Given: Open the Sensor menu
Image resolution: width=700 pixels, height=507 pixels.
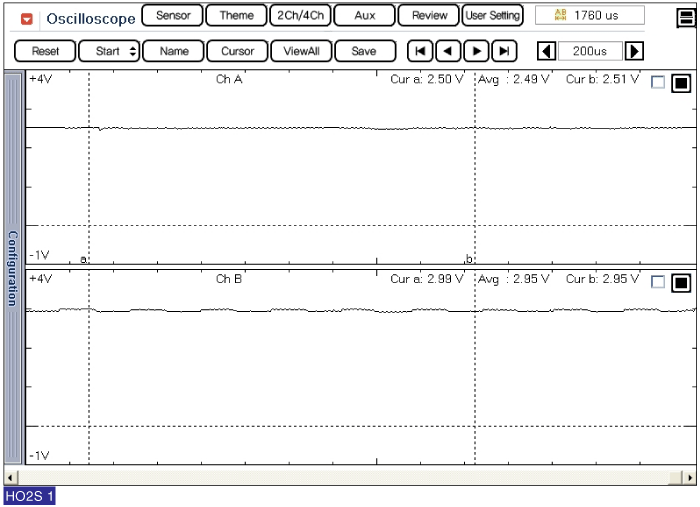Looking at the screenshot, I should pyautogui.click(x=172, y=16).
